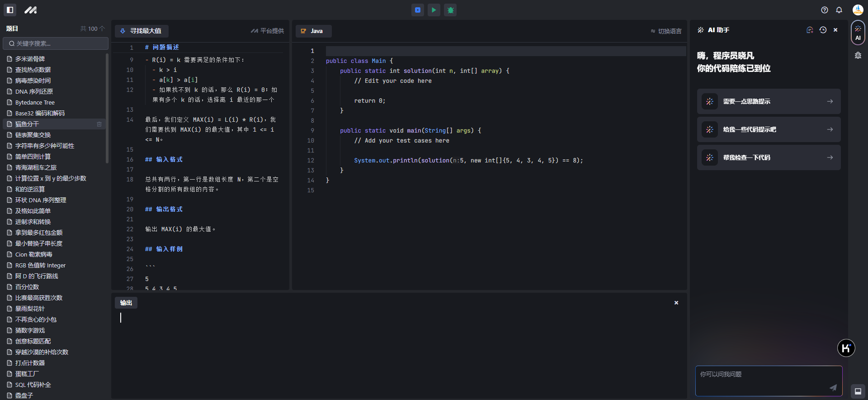Choose 需要一点思路提示 suggestion

(x=769, y=101)
